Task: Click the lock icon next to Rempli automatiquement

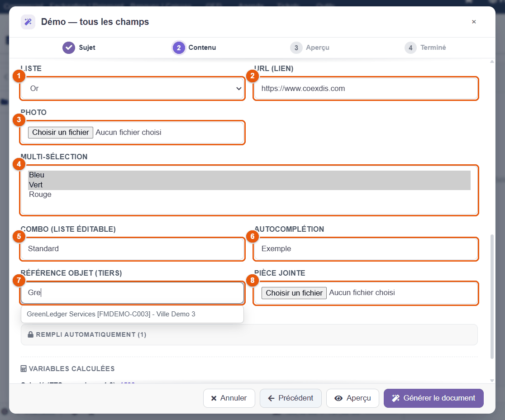Action: tap(31, 334)
